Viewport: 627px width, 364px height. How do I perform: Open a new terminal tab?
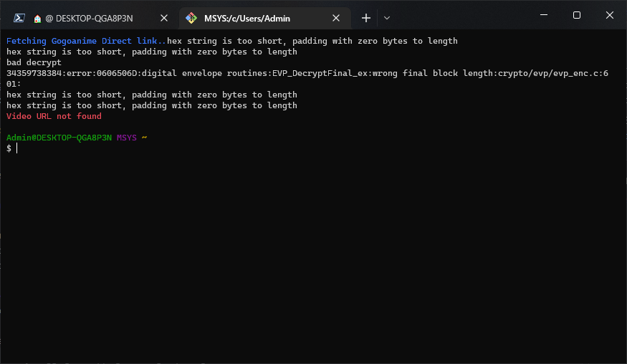pos(366,18)
